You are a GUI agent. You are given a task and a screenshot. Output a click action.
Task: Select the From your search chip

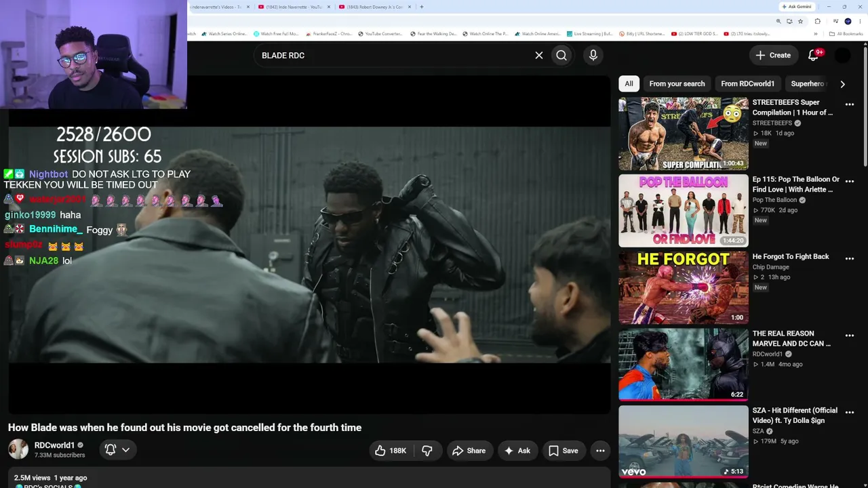click(x=677, y=84)
